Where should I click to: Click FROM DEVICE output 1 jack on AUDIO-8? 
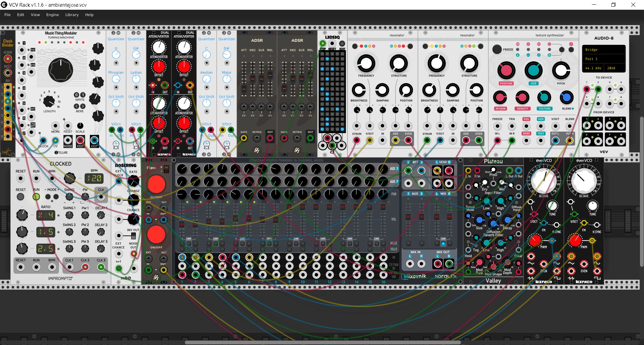click(587, 126)
